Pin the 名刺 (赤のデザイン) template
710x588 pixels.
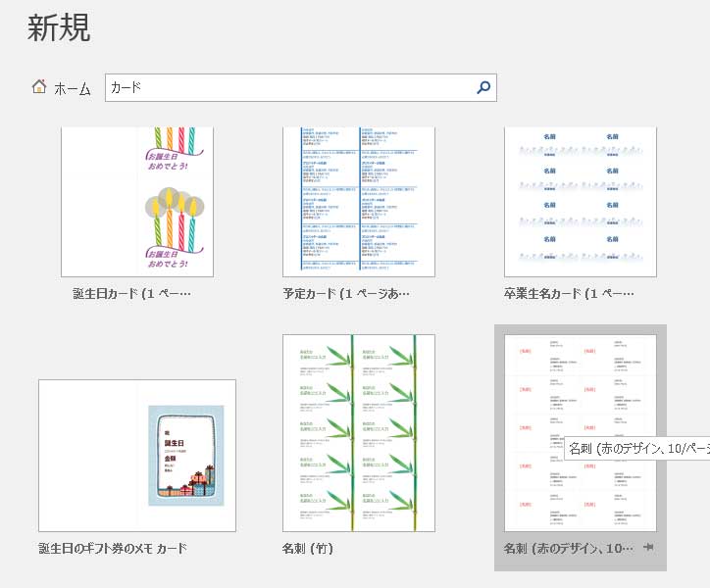pos(648,548)
